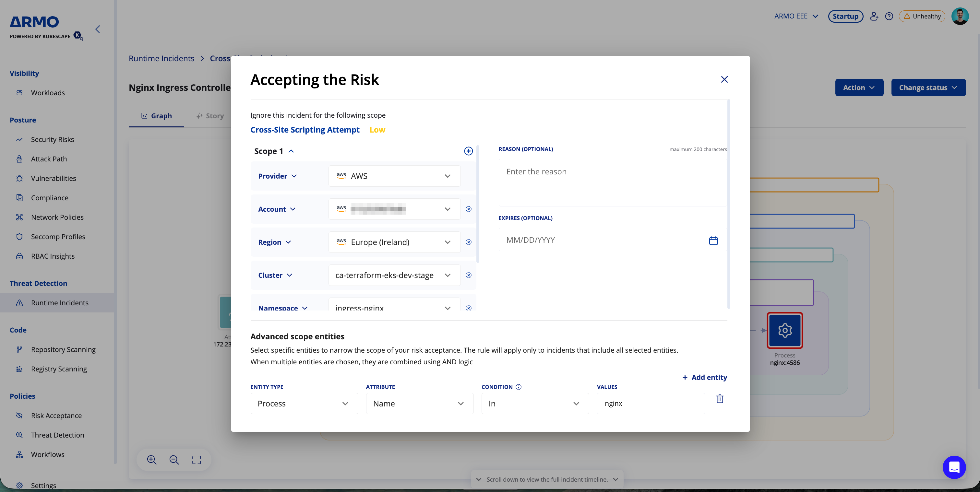Click the add scope plus icon
This screenshot has width=980, height=492.
point(468,151)
